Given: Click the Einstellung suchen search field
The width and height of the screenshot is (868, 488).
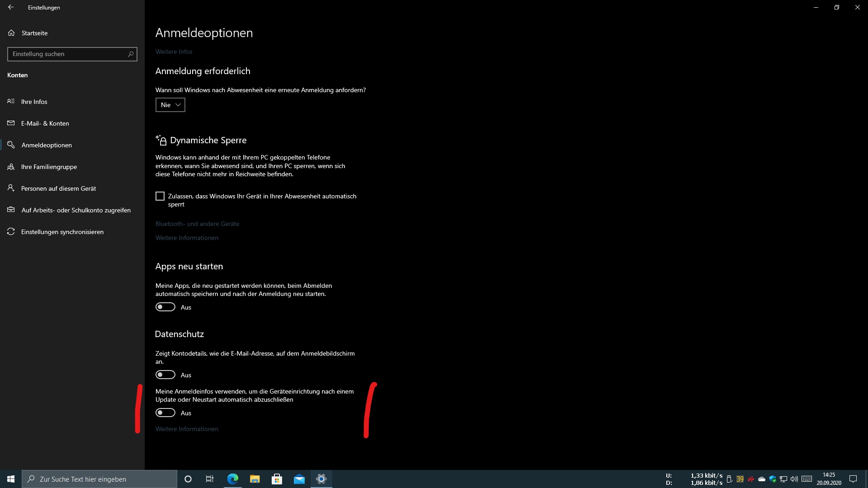Looking at the screenshot, I should pyautogui.click(x=67, y=54).
